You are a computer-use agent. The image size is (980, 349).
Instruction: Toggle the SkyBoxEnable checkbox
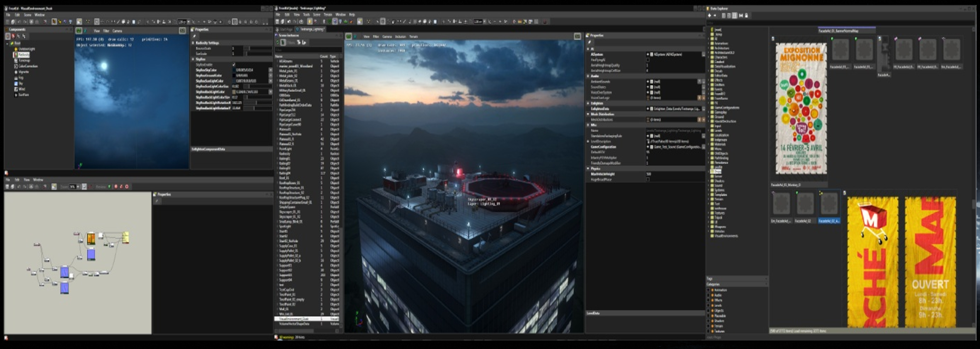(x=234, y=65)
